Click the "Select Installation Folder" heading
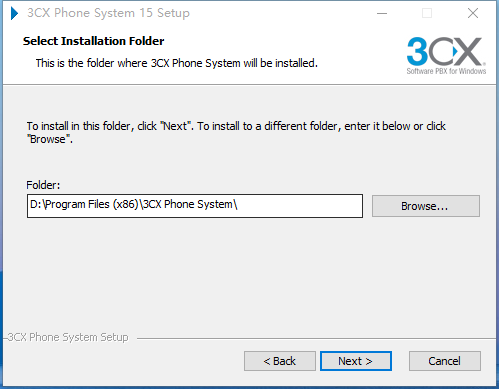This screenshot has width=499, height=389. point(94,41)
